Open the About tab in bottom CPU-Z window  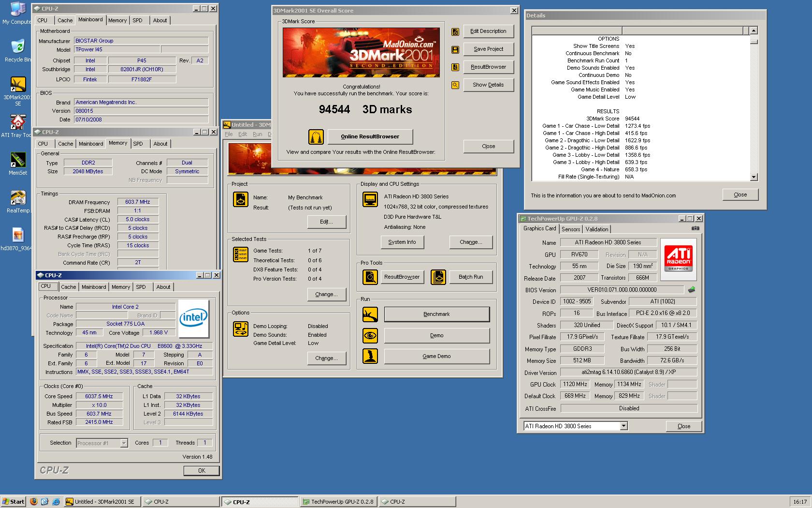[x=163, y=287]
